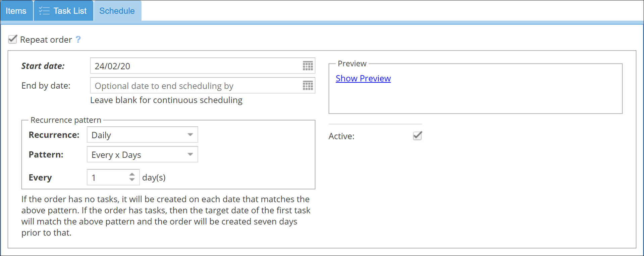Click the Every day(s) number field

tap(107, 177)
